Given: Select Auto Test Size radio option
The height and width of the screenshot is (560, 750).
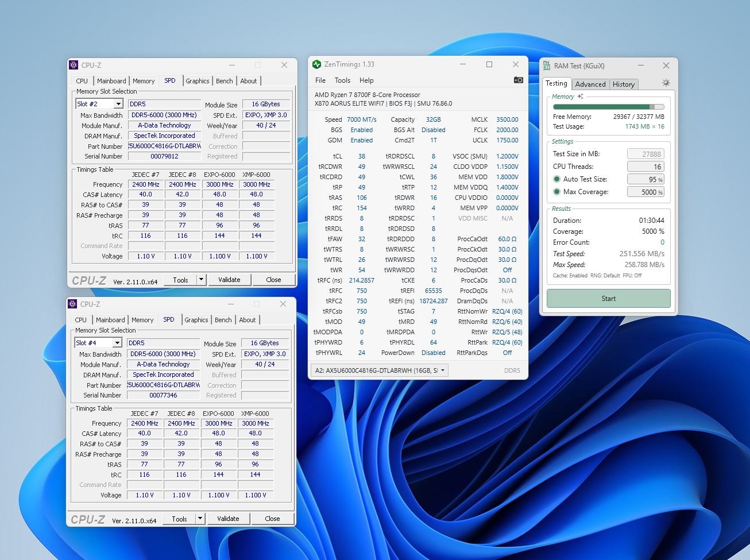Looking at the screenshot, I should point(556,179).
